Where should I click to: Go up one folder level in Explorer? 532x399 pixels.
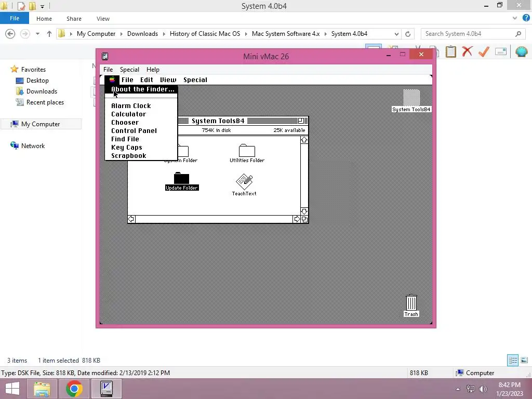[x=49, y=34]
